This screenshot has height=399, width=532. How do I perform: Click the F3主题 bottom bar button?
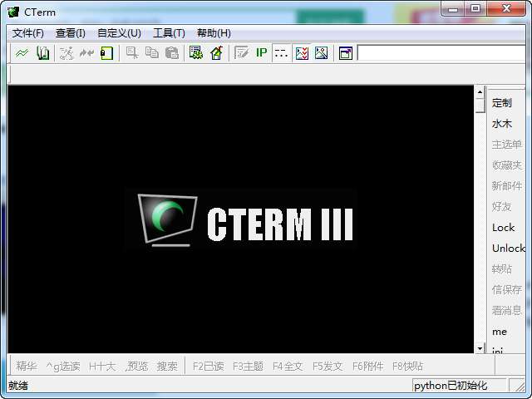pos(248,366)
